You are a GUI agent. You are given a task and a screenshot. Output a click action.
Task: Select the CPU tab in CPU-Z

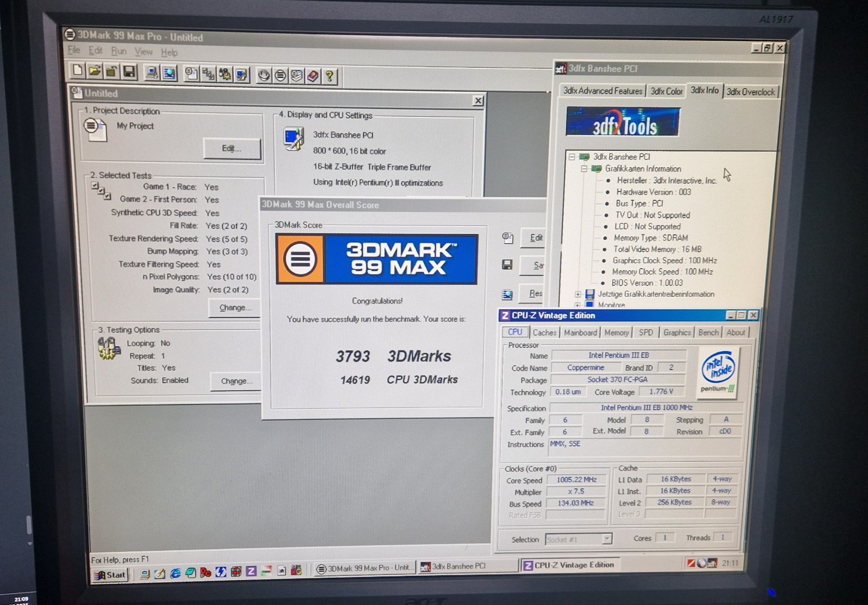515,332
